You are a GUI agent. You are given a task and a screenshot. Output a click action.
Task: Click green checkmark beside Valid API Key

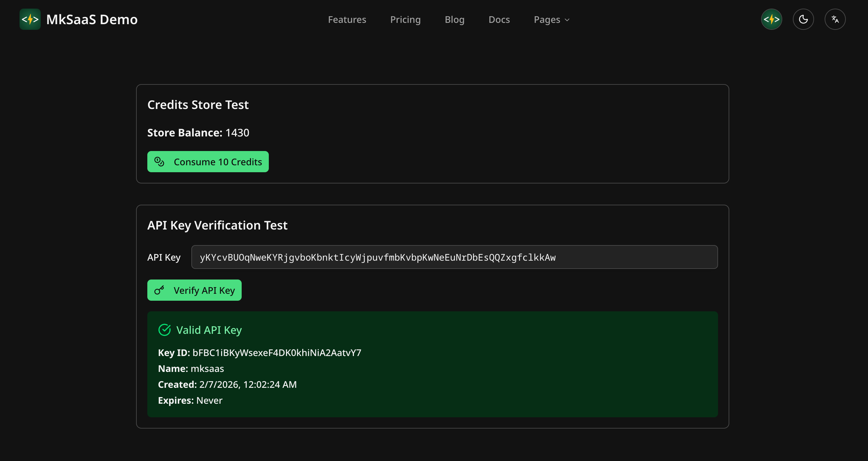(165, 330)
